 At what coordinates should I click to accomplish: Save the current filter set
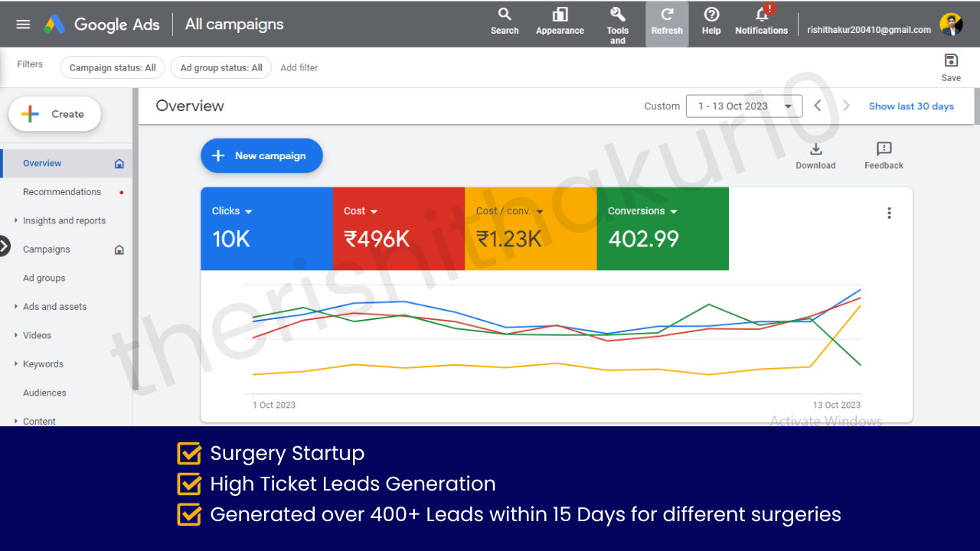tap(951, 61)
